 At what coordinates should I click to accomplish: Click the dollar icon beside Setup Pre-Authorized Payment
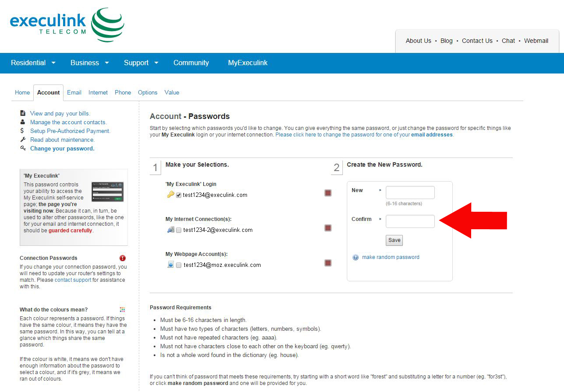point(23,131)
